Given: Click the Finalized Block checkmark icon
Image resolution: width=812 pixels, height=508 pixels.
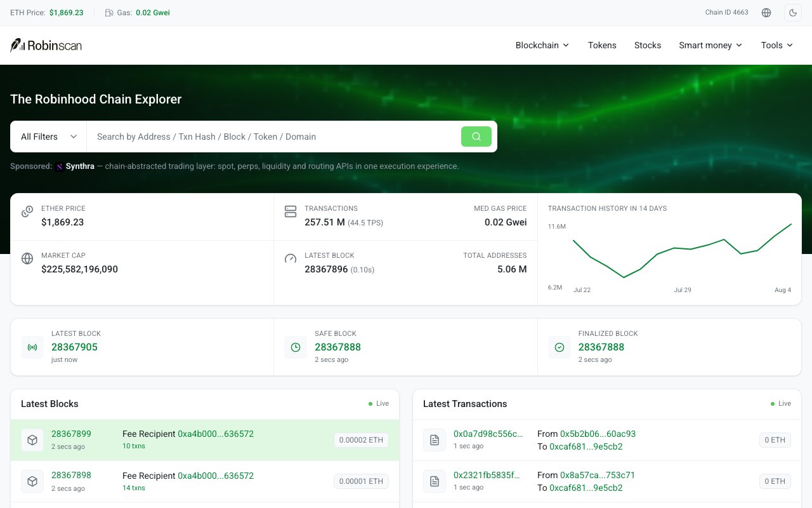Looking at the screenshot, I should [x=560, y=347].
